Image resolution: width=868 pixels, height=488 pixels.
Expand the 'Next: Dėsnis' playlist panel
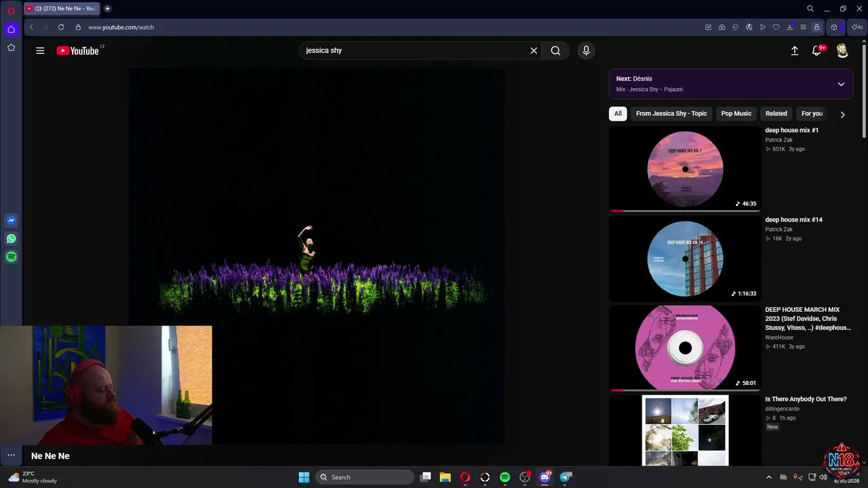pyautogui.click(x=841, y=84)
